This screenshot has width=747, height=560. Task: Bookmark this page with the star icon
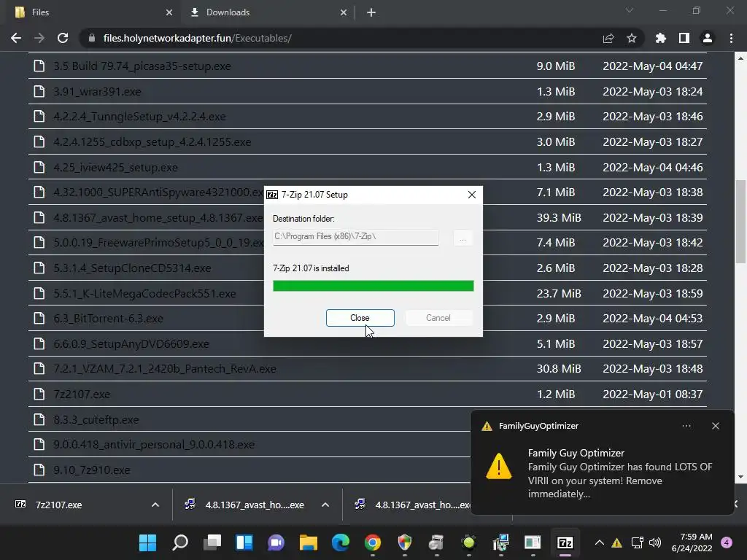click(x=632, y=38)
